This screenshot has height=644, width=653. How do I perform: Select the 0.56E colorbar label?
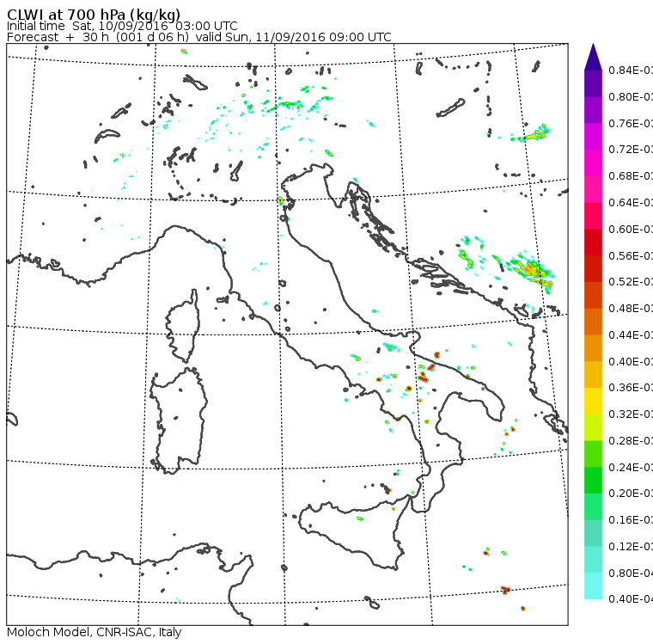631,255
